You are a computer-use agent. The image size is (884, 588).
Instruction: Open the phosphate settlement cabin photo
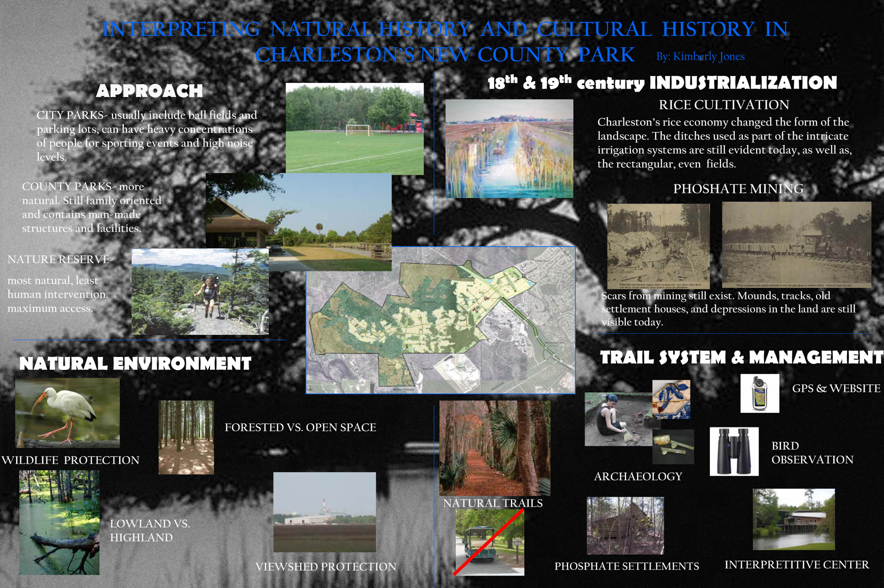tap(625, 526)
